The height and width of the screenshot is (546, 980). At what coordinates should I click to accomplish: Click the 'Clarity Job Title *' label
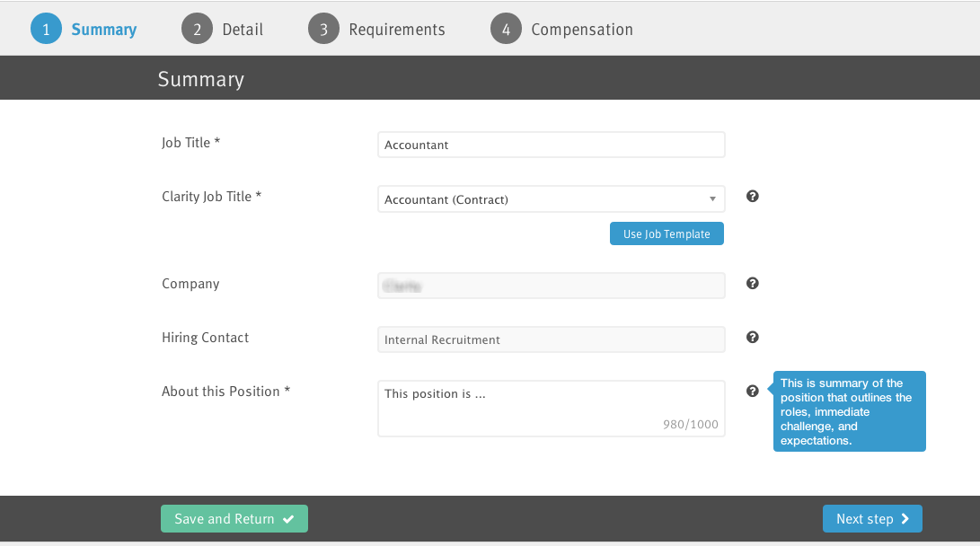211,196
